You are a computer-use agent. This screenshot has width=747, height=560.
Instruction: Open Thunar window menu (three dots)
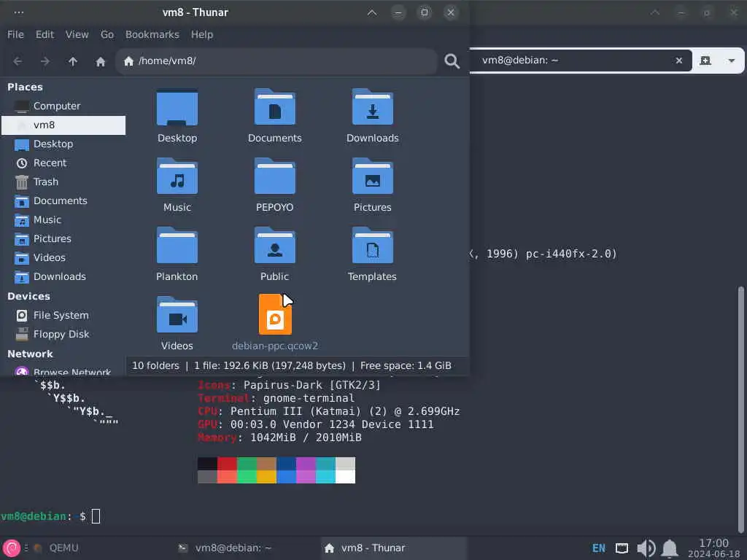click(x=18, y=12)
